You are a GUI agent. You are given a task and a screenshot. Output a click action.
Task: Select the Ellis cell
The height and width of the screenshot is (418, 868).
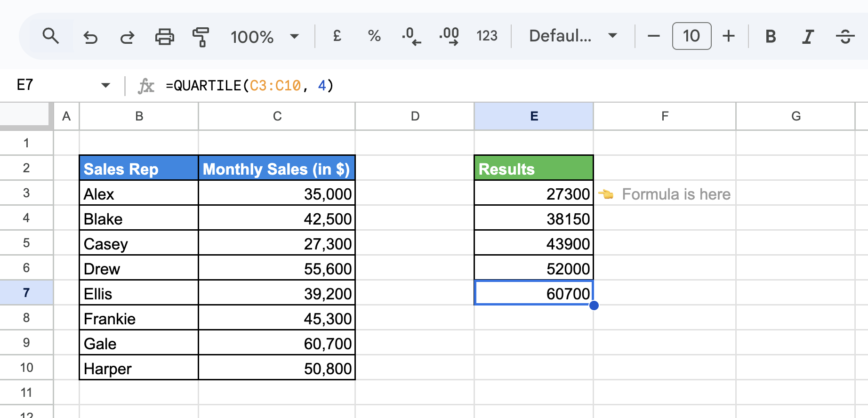tap(139, 293)
